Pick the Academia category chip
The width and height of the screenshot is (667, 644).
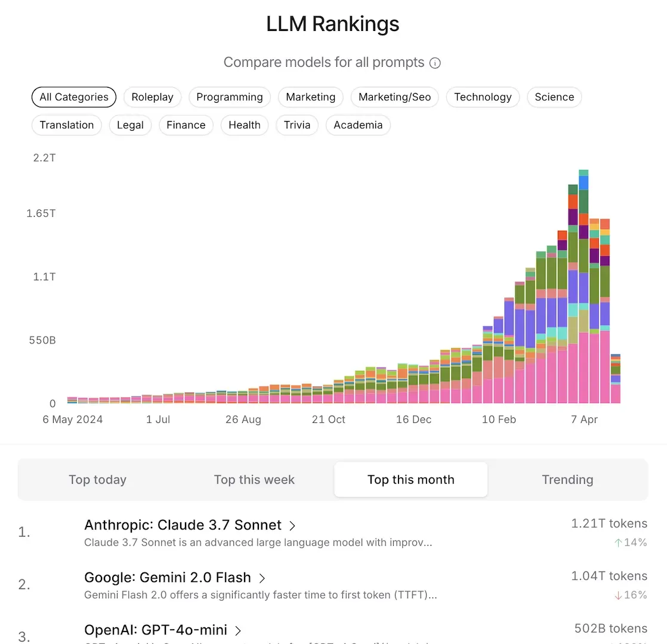pyautogui.click(x=358, y=125)
